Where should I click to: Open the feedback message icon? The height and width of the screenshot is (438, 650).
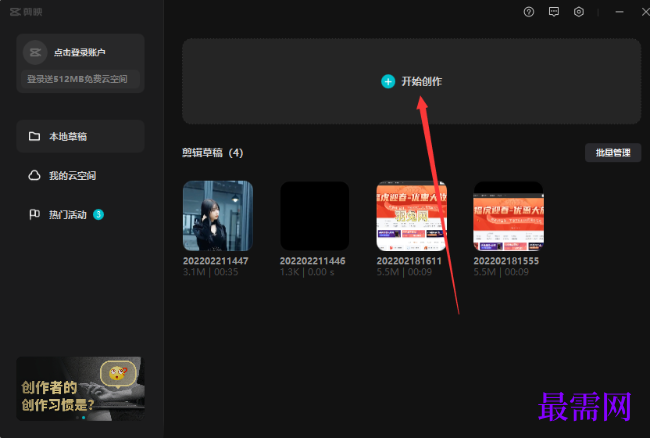pos(554,12)
